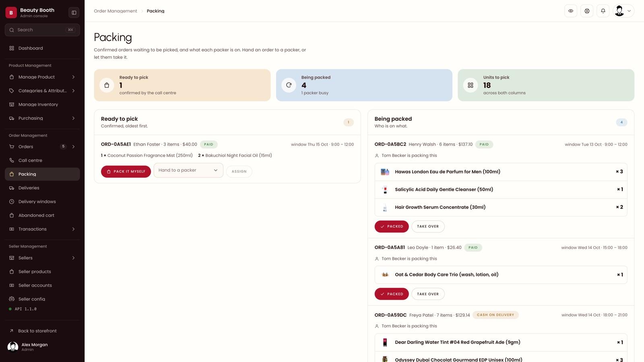
Task: Mark ORD-0A5A81 as Packed
Action: coord(392,294)
